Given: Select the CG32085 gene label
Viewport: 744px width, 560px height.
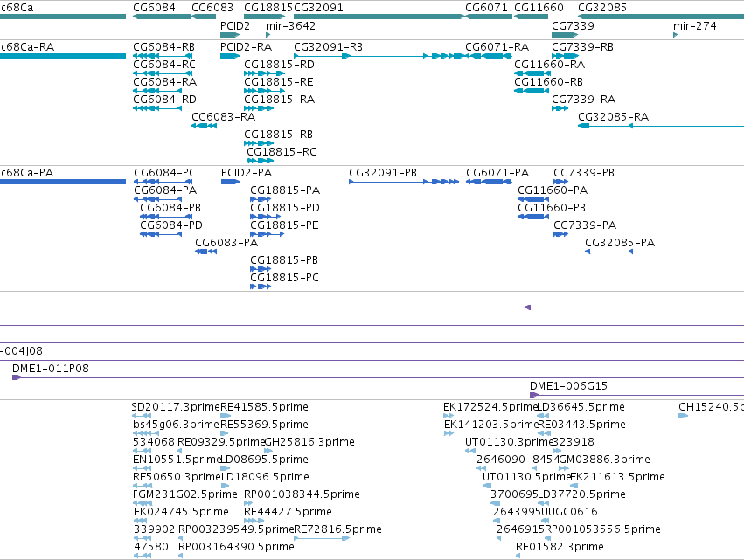Looking at the screenshot, I should coord(602,8).
